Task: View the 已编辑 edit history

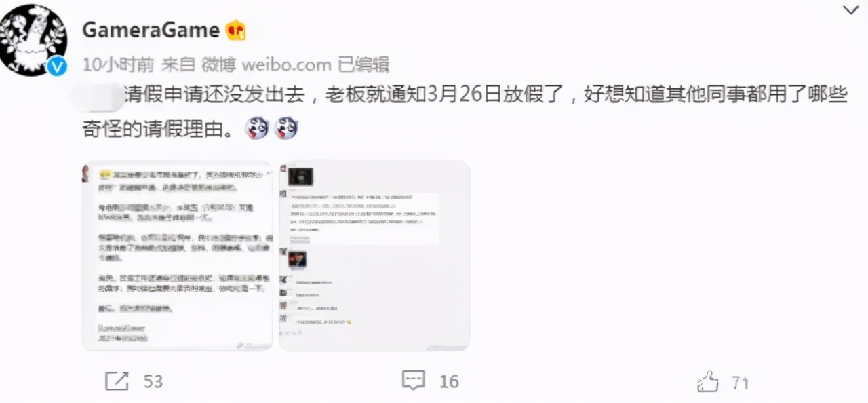Action: click(x=363, y=65)
